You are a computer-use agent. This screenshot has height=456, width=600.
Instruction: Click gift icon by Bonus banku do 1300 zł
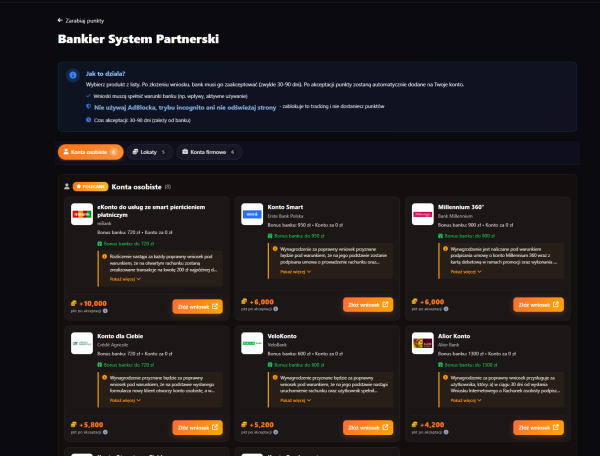[x=440, y=365]
